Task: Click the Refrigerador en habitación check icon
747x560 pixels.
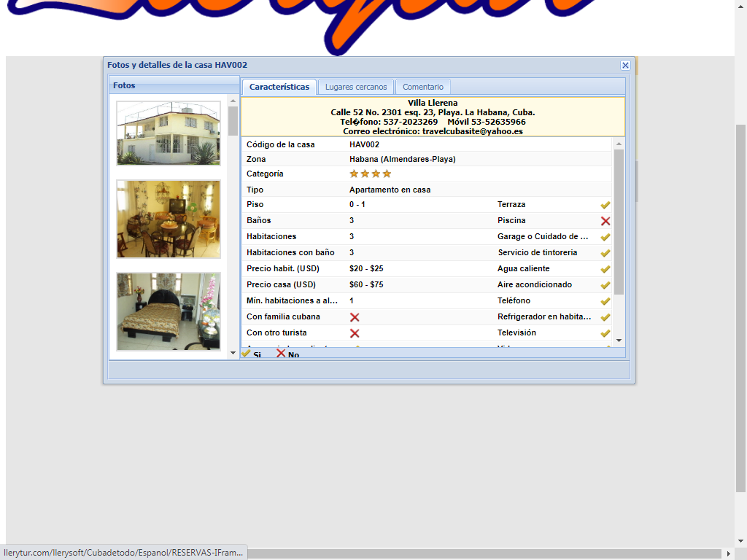Action: coord(605,317)
